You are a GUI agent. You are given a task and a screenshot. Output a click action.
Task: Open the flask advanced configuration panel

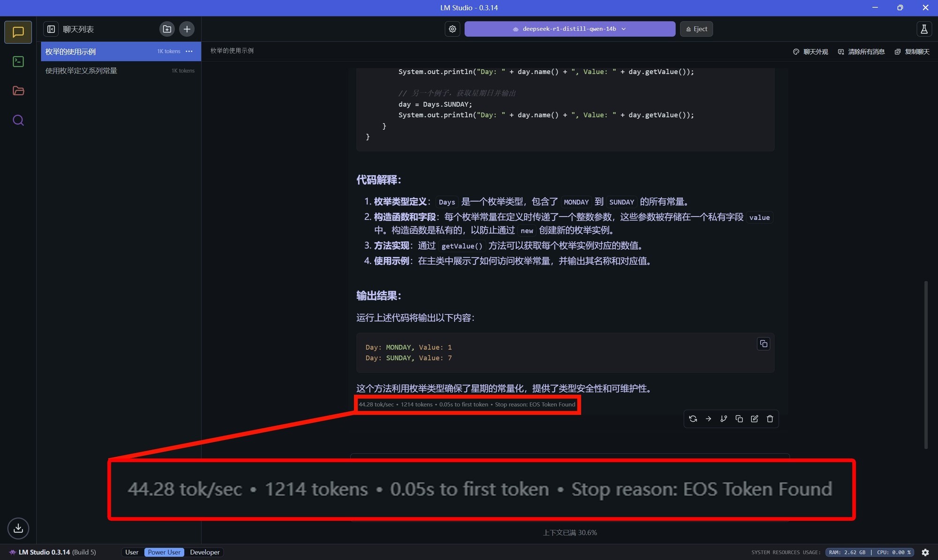click(x=923, y=29)
